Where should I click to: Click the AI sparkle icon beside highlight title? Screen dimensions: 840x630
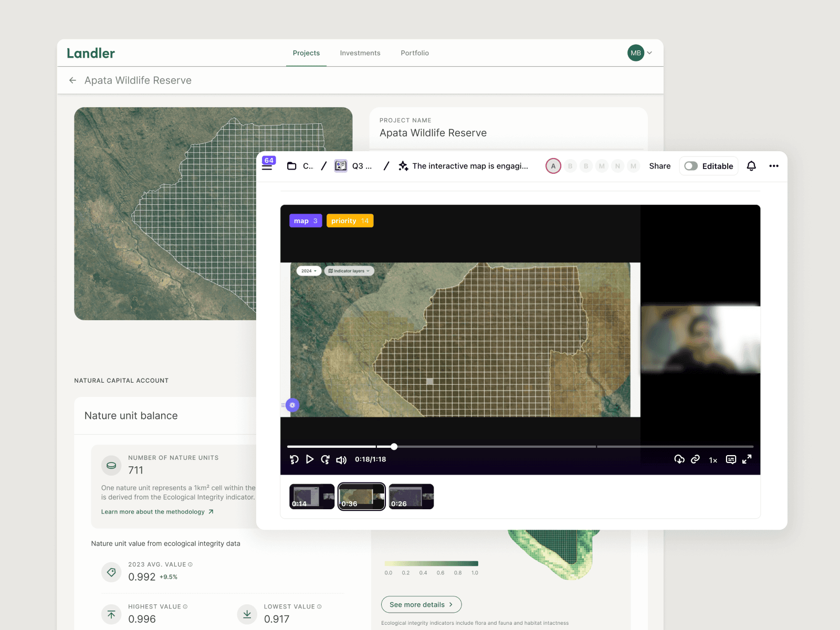[x=403, y=166]
